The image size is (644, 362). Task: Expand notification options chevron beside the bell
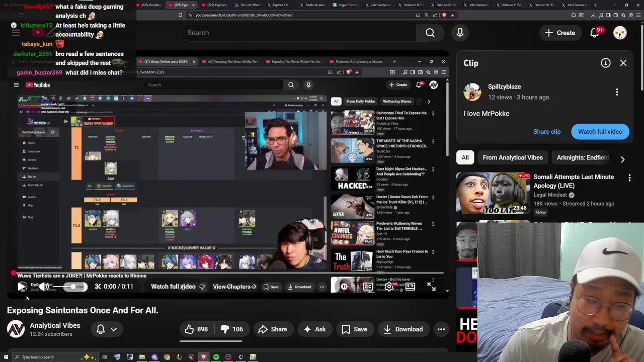[x=114, y=329]
